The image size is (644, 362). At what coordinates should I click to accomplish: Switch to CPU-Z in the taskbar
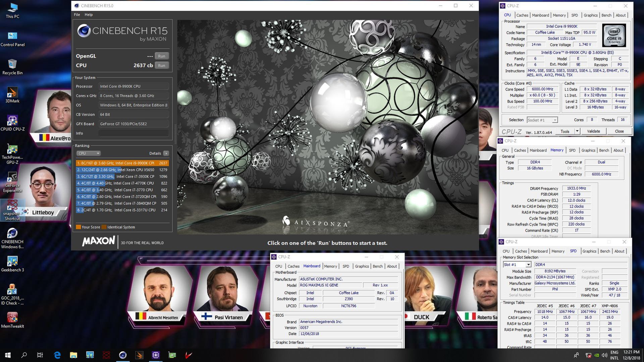coord(156,355)
